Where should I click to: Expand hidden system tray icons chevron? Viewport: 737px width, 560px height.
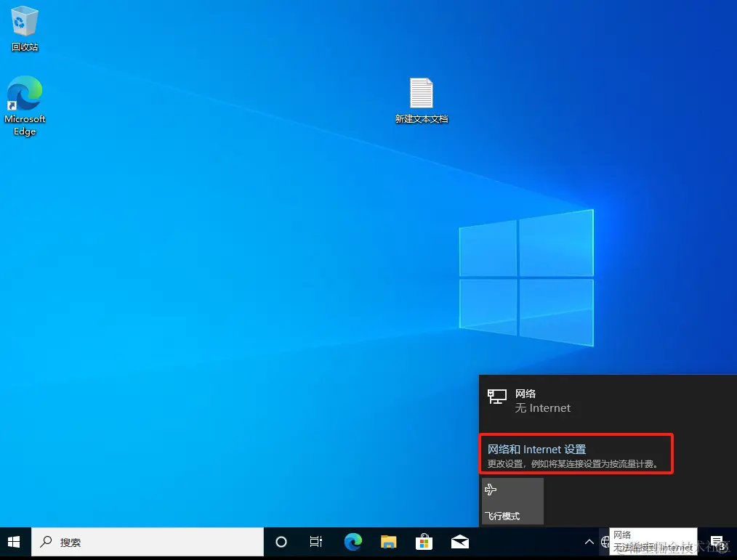click(x=589, y=542)
